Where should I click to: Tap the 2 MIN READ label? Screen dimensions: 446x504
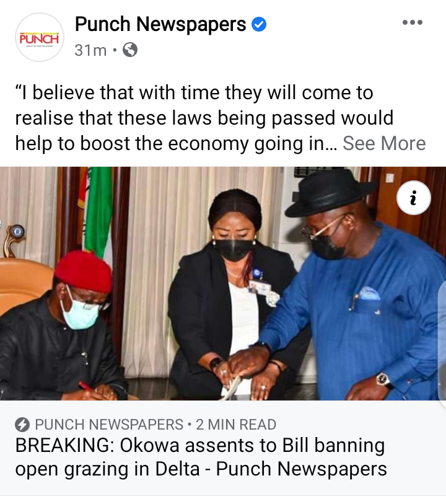coord(236,424)
